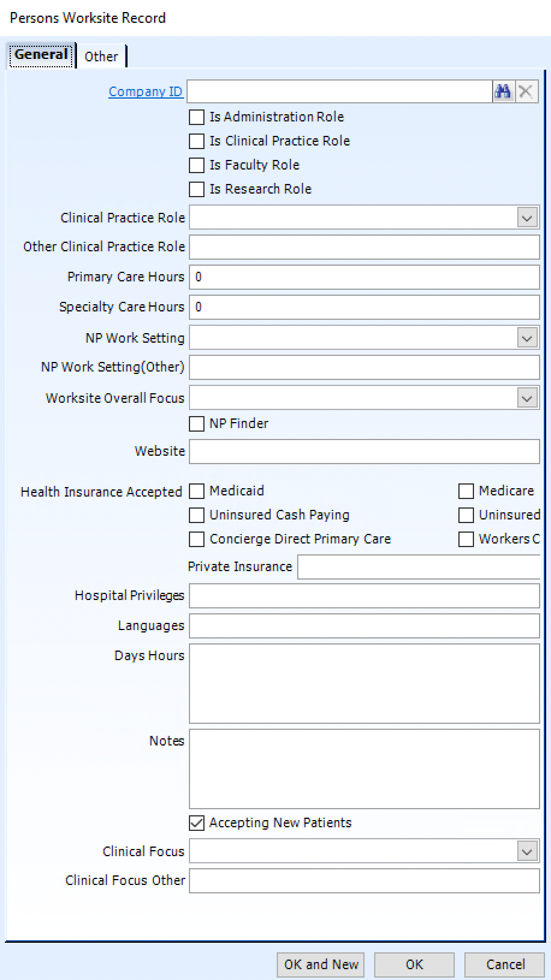Click the Health Insurance Accepted label
551x980 pixels.
pos(101,492)
